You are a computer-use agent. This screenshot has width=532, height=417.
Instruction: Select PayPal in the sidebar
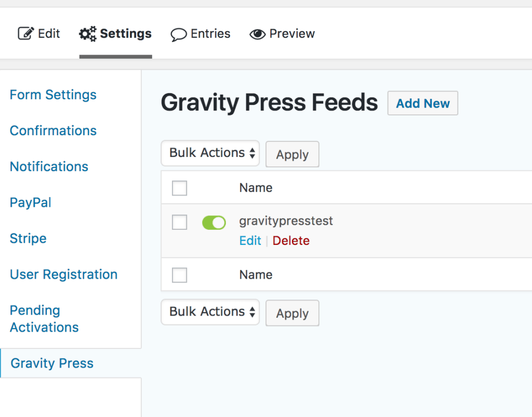point(31,203)
